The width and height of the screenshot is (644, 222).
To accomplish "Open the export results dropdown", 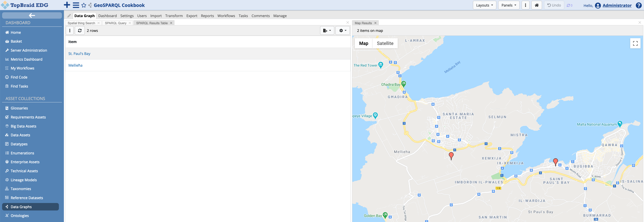I will click(x=327, y=31).
